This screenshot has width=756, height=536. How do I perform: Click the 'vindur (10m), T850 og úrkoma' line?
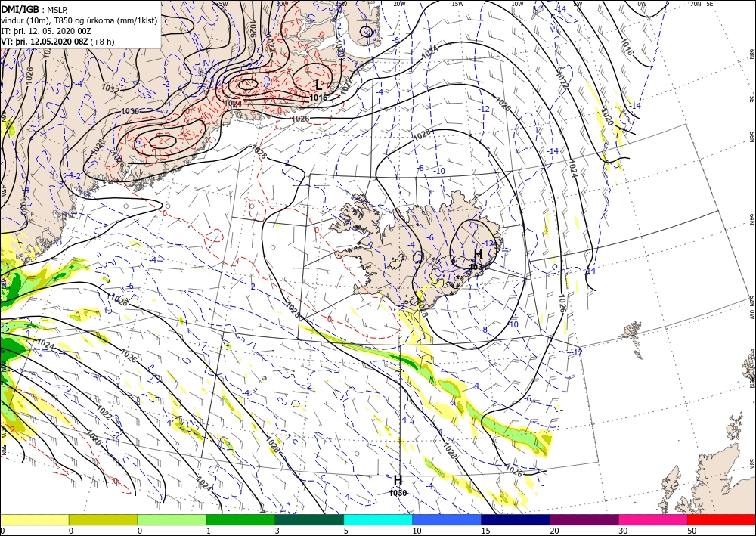pyautogui.click(x=79, y=20)
